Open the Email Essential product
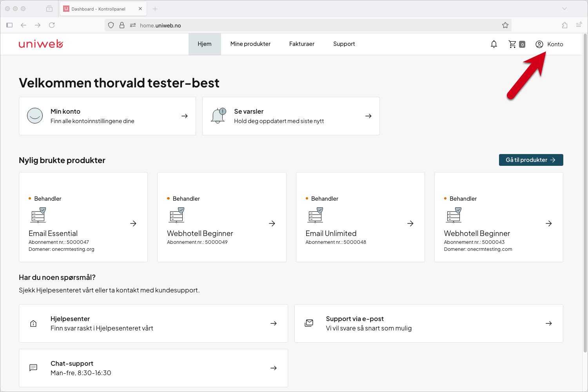588x392 pixels. (53, 233)
